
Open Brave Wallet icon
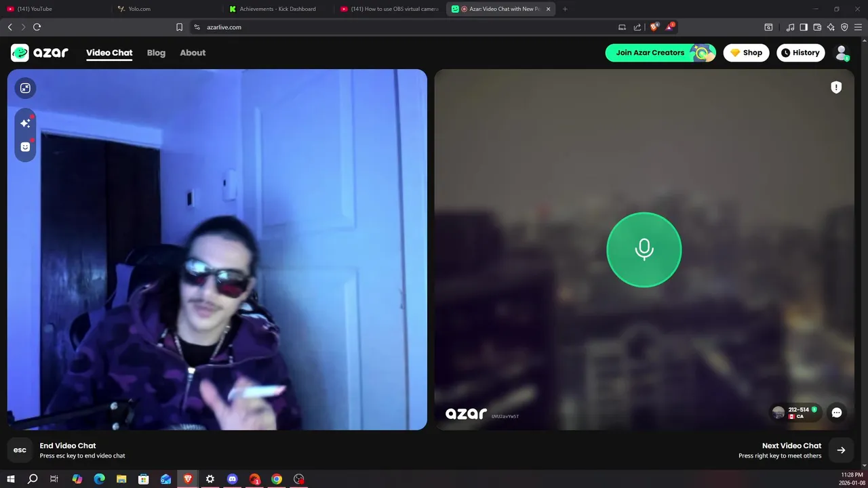[x=817, y=27]
